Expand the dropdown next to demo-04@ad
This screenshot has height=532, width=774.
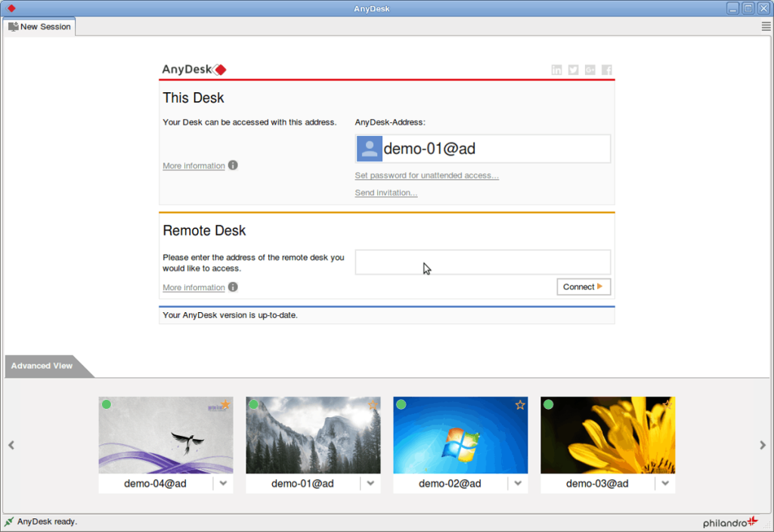point(223,484)
